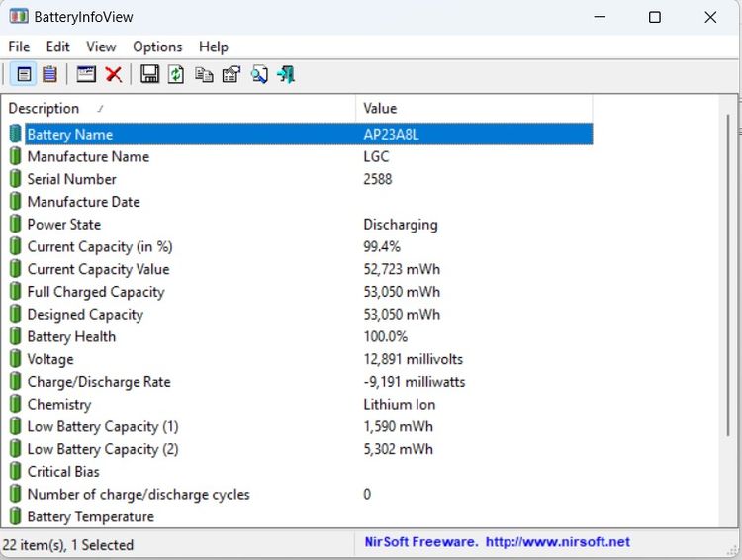
Task: Switch to Show Battery Information view icon
Action: tap(24, 75)
